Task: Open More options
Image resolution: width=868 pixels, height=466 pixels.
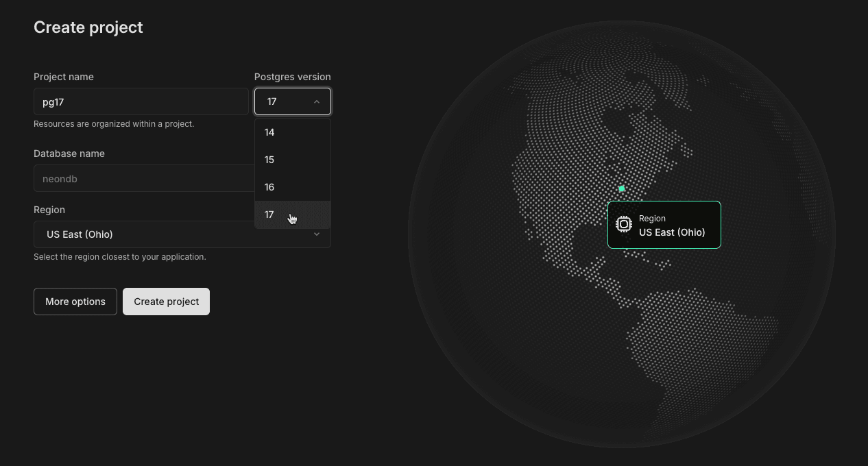Action: tap(75, 302)
